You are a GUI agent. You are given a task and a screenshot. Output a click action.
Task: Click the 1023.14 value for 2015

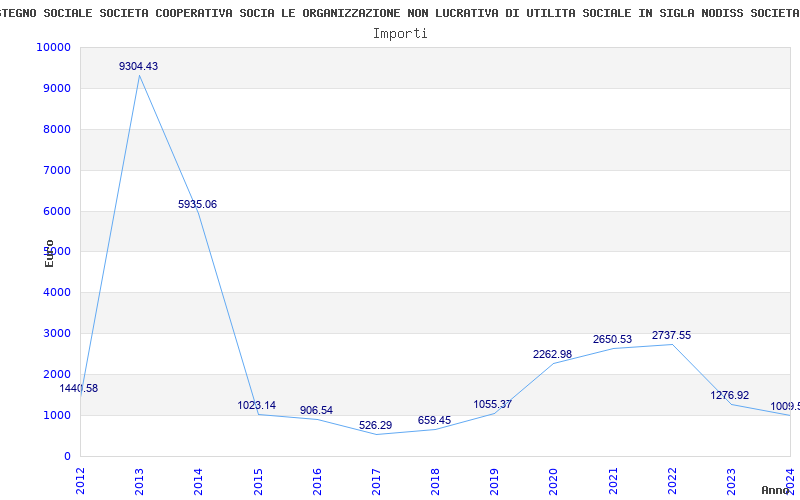[x=257, y=406]
